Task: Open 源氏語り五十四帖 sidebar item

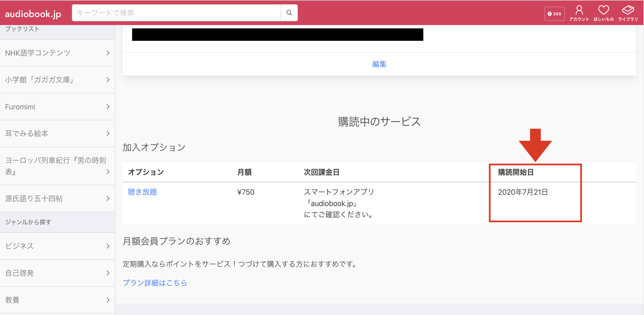Action: 57,198
